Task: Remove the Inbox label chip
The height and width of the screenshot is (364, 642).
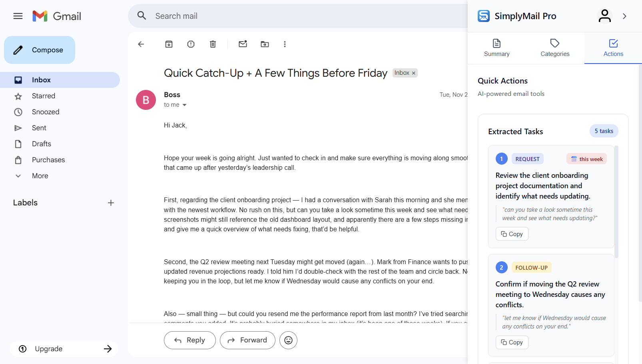Action: pyautogui.click(x=414, y=73)
